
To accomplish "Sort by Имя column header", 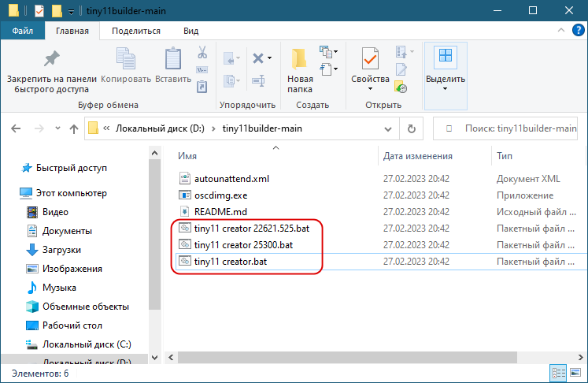I will click(x=187, y=156).
